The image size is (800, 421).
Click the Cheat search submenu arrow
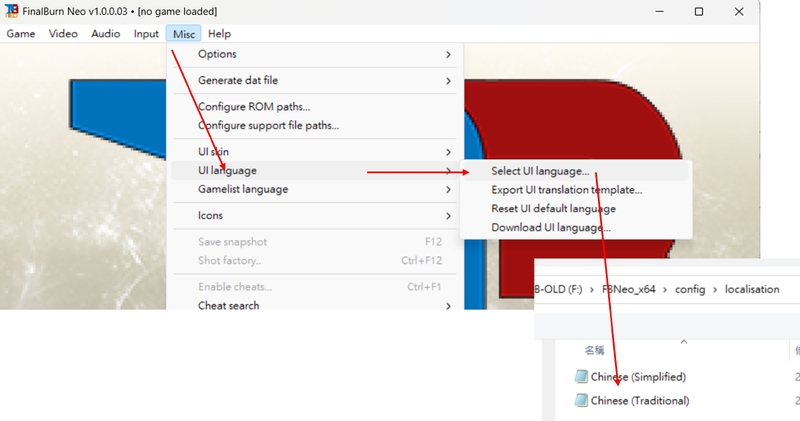[x=448, y=306]
